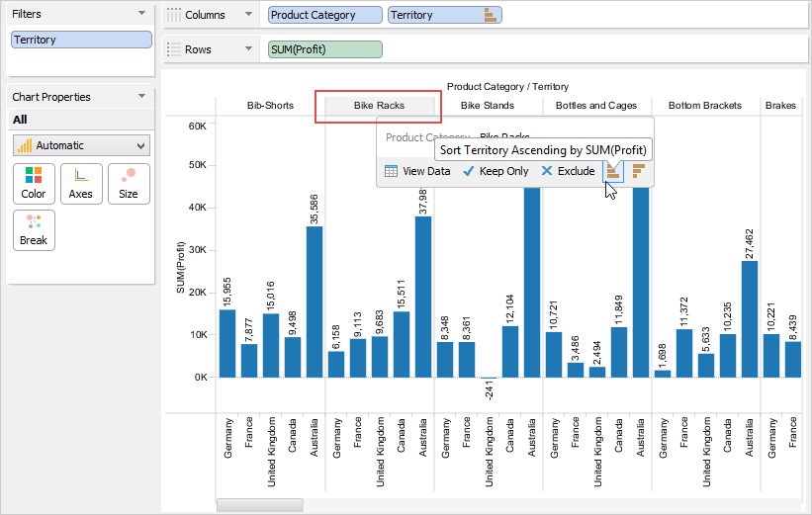
Task: Expand the Chart Properties dropdown arrow
Action: coord(142,97)
